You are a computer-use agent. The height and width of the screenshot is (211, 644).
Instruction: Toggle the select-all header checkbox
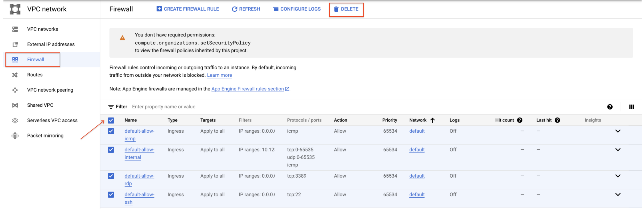pos(111,121)
